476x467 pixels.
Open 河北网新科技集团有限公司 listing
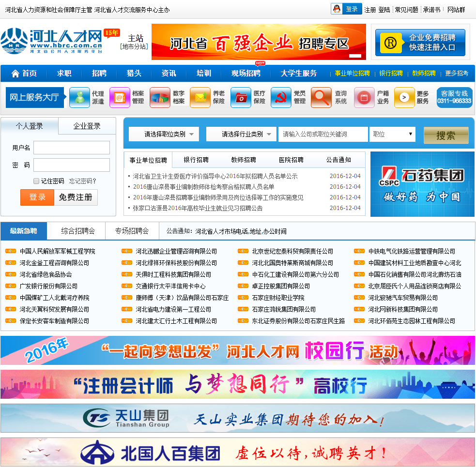[x=403, y=309]
